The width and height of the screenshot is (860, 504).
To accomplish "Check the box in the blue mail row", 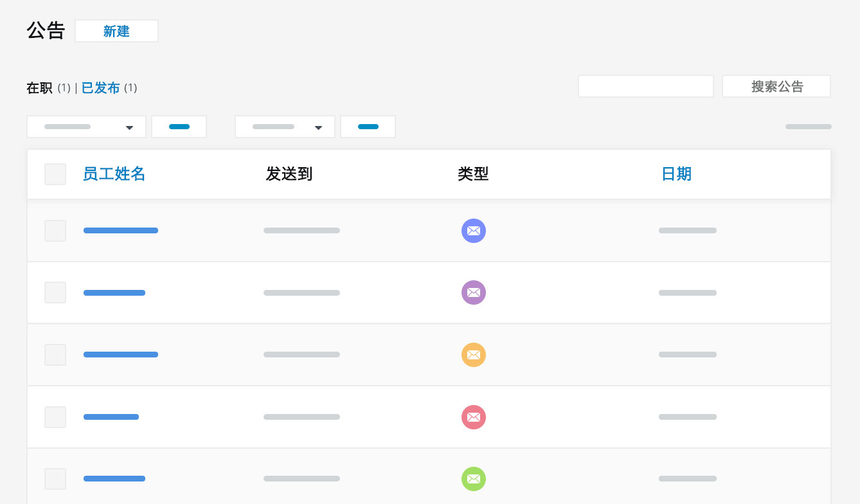I will [55, 231].
